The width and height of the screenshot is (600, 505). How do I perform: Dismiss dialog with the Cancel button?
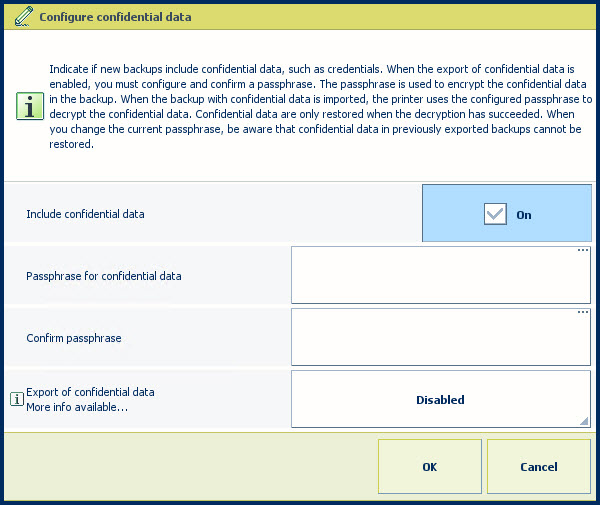point(539,466)
